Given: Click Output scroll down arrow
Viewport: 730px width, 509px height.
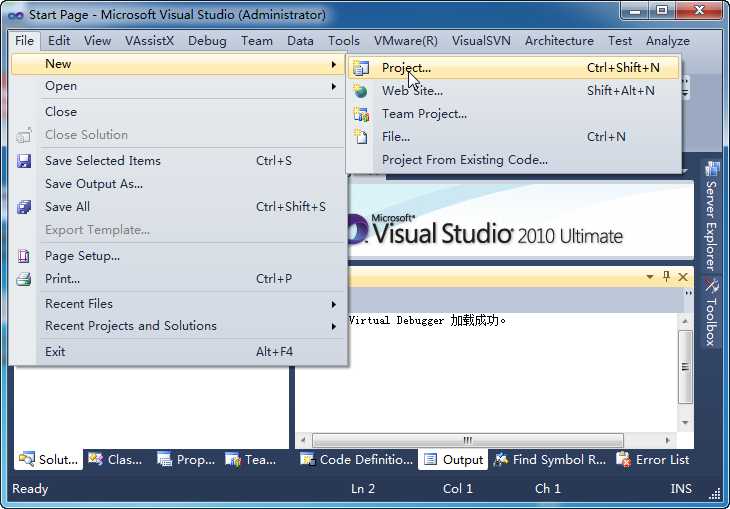Looking at the screenshot, I should pyautogui.click(x=685, y=423).
